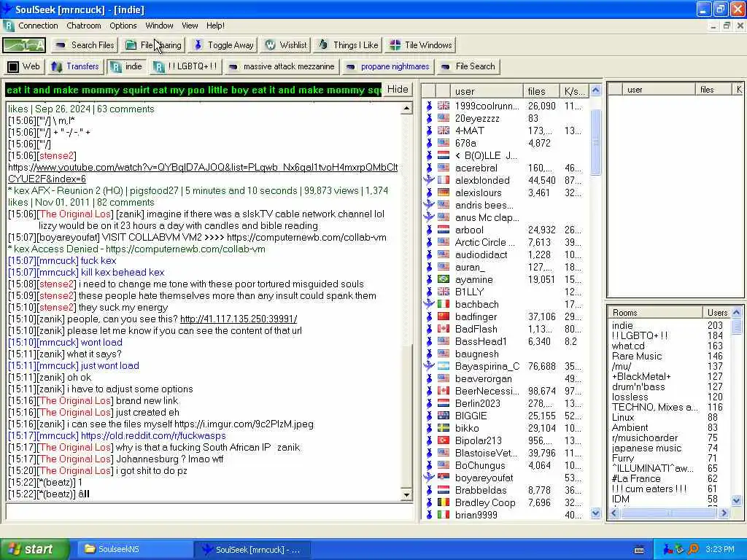Open Search Files from toolbar
The width and height of the screenshot is (747, 560).
pos(85,45)
